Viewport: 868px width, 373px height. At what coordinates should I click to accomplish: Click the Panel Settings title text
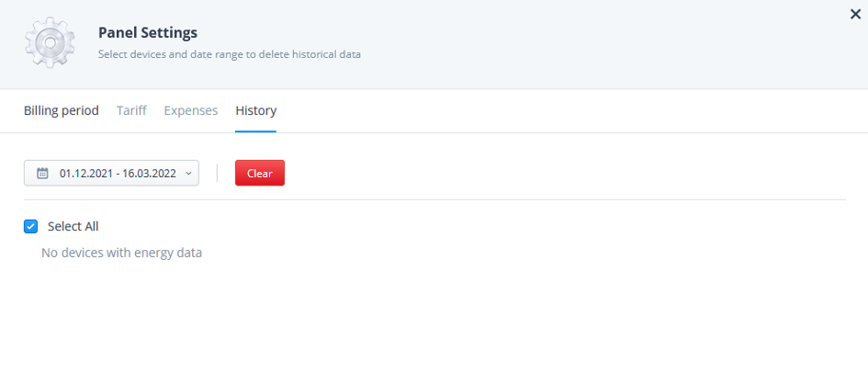click(148, 33)
